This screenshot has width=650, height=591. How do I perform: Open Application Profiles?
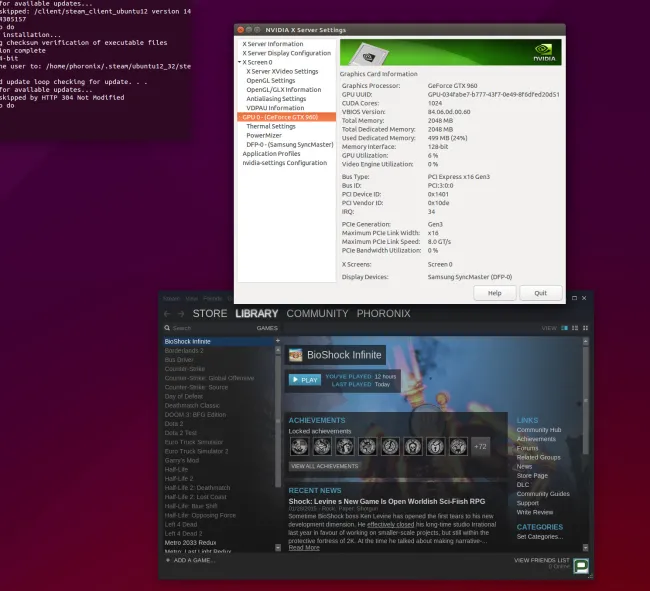271,153
